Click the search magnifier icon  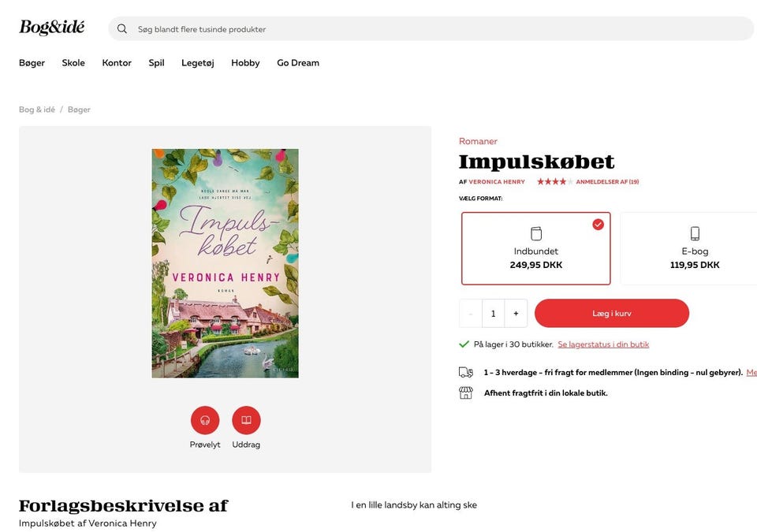122,29
